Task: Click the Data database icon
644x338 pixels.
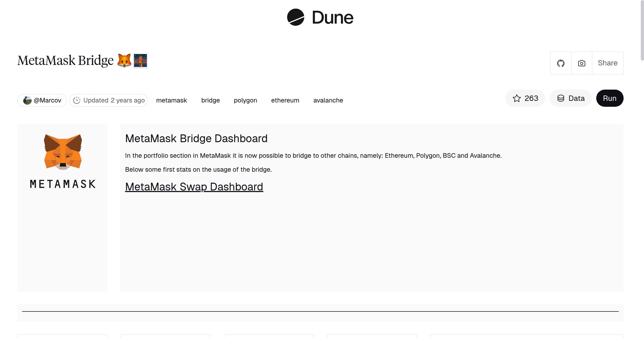Action: pyautogui.click(x=561, y=98)
